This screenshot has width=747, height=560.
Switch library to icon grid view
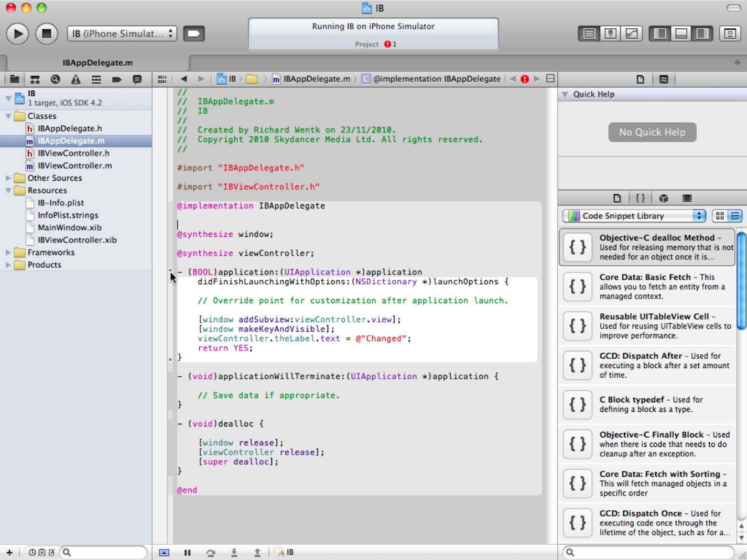720,216
